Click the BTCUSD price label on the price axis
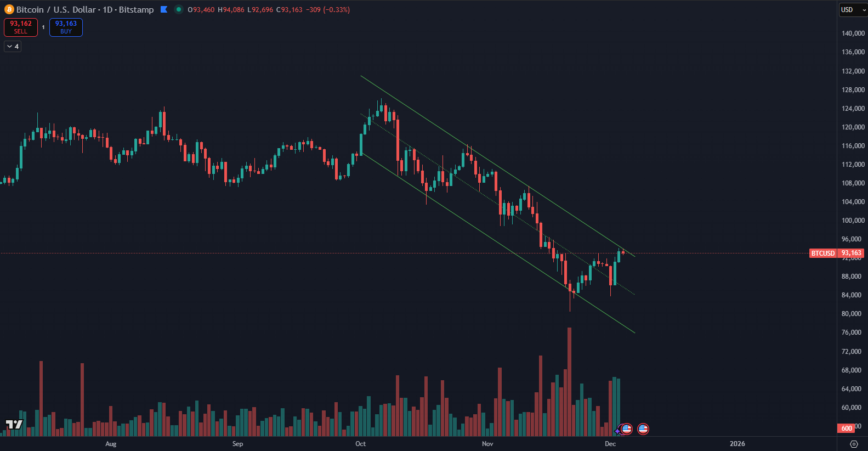The width and height of the screenshot is (868, 451). 823,253
